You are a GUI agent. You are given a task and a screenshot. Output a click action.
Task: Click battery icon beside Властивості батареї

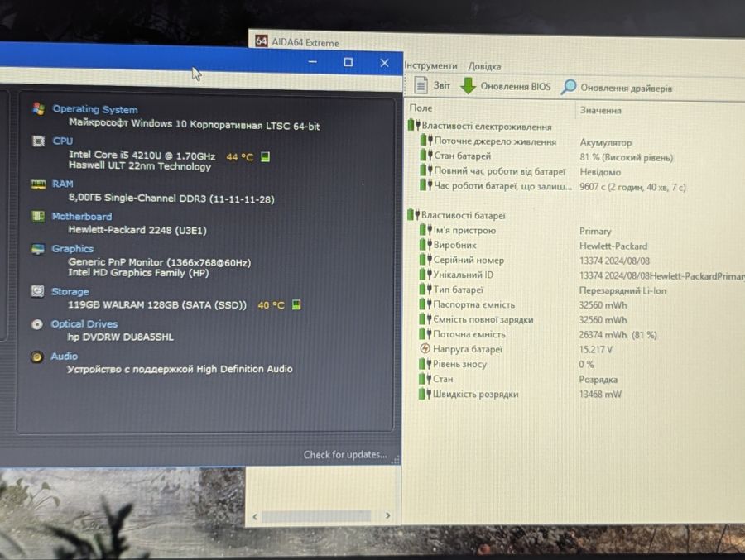[413, 215]
